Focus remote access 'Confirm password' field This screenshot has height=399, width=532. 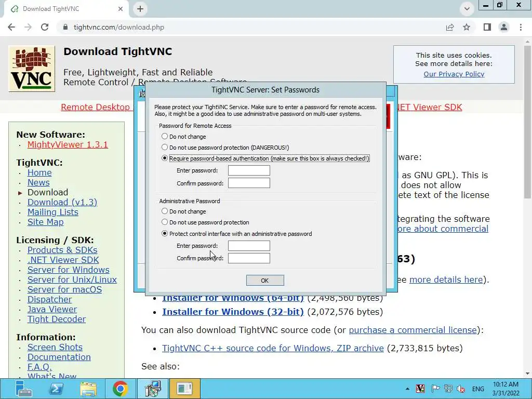pyautogui.click(x=249, y=183)
